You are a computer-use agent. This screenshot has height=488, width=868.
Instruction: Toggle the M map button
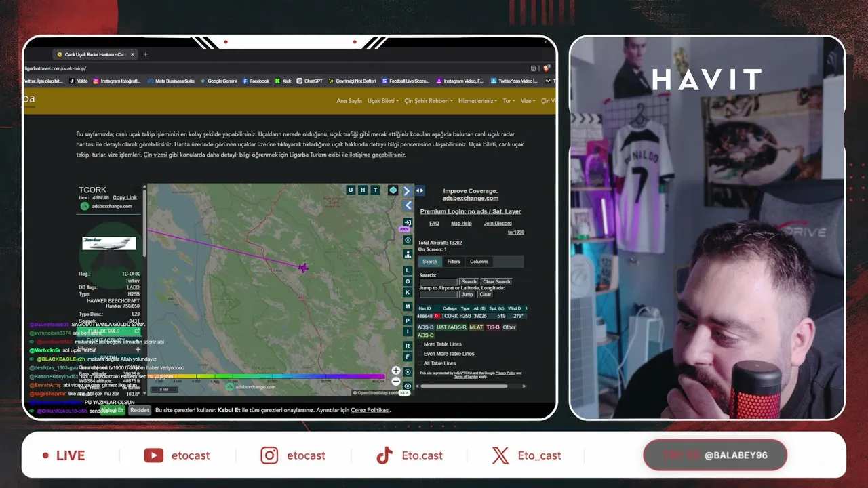(x=408, y=307)
